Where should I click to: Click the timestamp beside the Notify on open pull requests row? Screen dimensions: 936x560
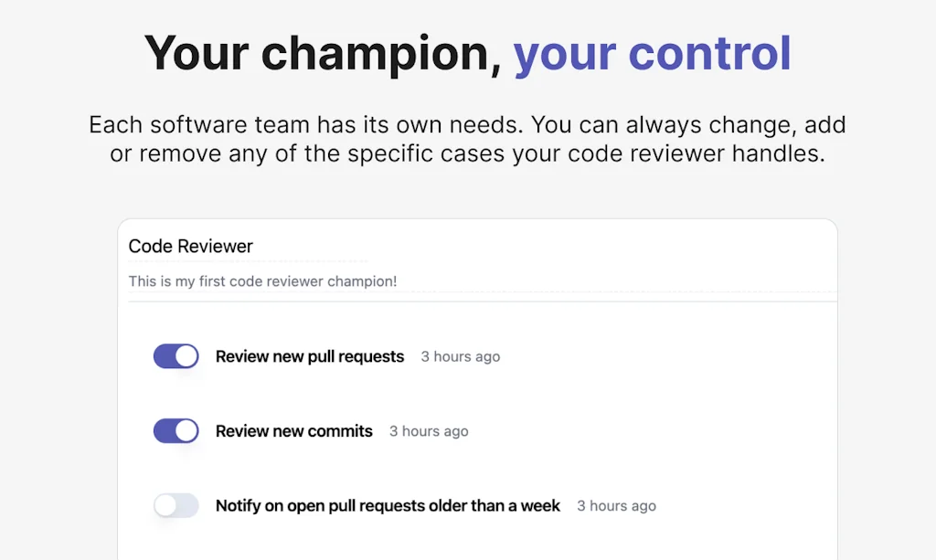click(x=616, y=505)
